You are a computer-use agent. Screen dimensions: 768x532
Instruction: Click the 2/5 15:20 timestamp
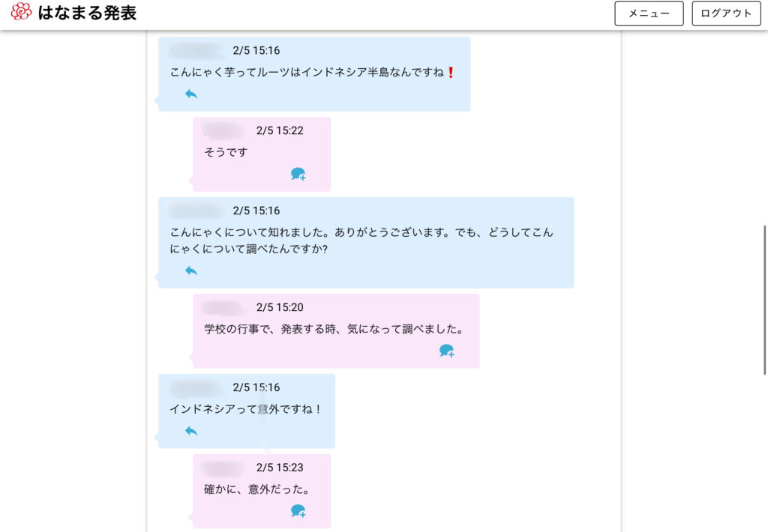point(280,307)
